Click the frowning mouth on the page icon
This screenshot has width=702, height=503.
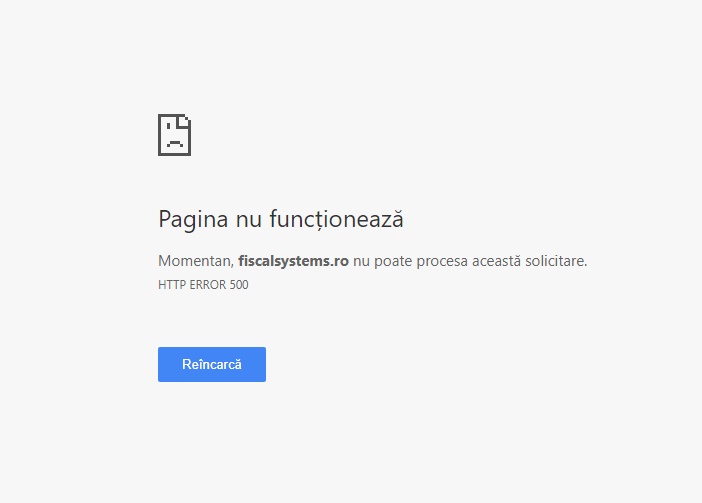pos(175,143)
